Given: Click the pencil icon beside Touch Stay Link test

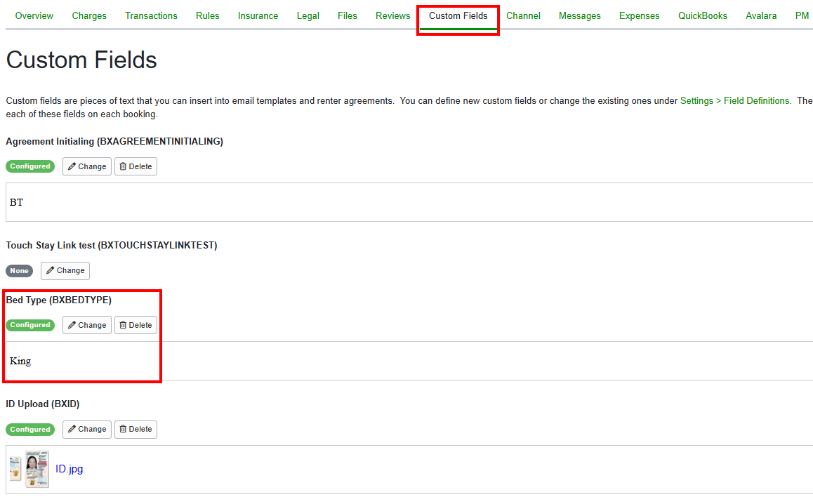Looking at the screenshot, I should pyautogui.click(x=51, y=270).
